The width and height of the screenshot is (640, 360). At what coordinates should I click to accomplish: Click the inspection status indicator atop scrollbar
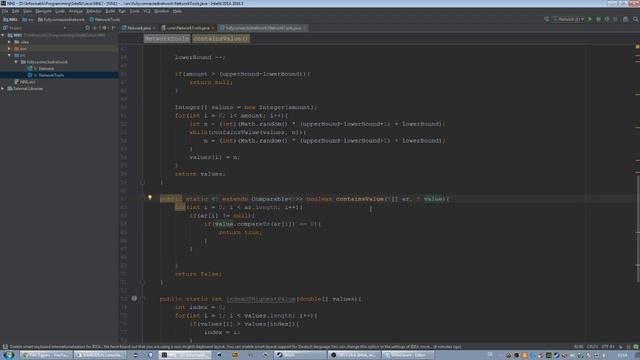(637, 47)
